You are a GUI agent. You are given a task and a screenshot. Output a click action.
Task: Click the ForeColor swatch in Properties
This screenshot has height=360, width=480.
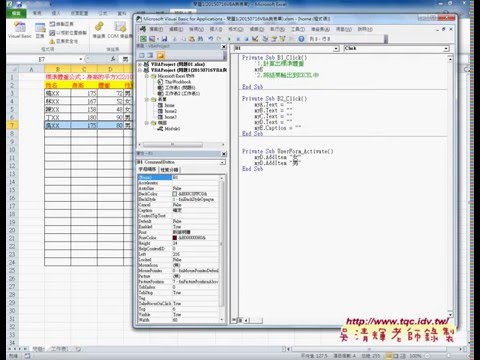175,238
